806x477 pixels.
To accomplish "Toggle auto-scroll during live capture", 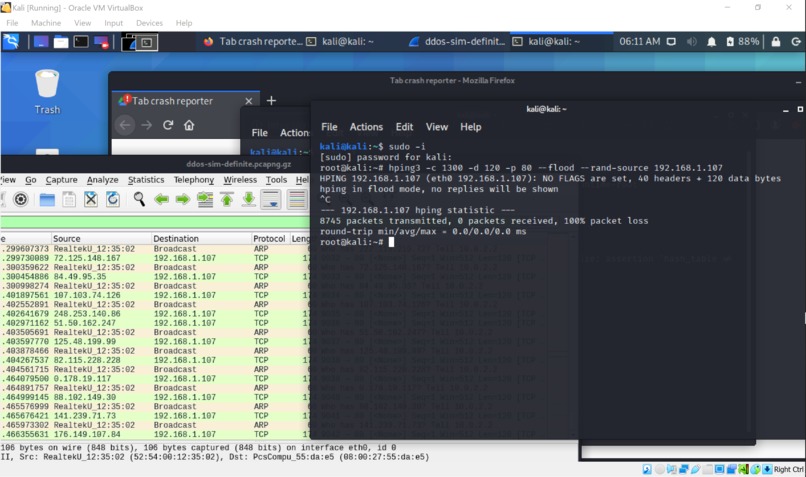I will point(271,199).
